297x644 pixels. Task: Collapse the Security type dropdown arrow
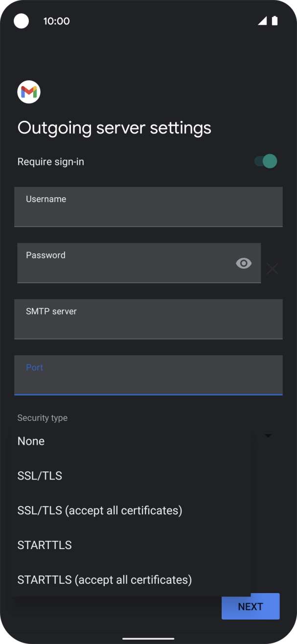tap(268, 435)
